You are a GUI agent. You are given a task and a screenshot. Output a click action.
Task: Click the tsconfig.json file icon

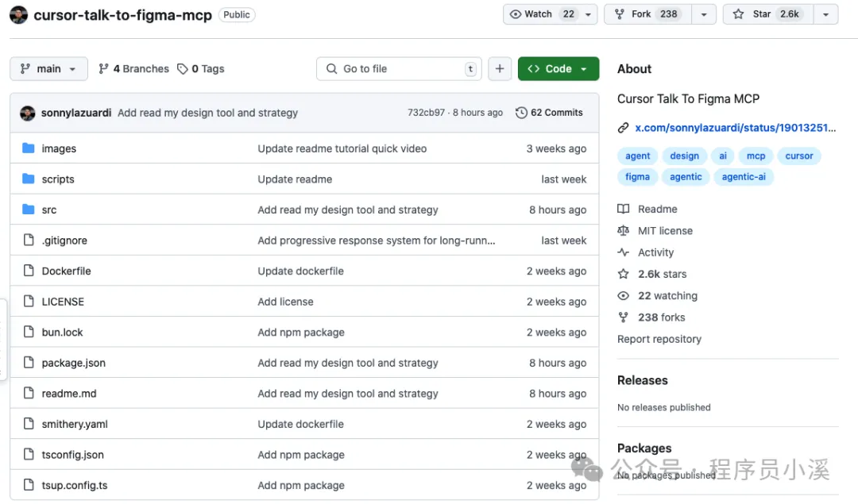(29, 454)
